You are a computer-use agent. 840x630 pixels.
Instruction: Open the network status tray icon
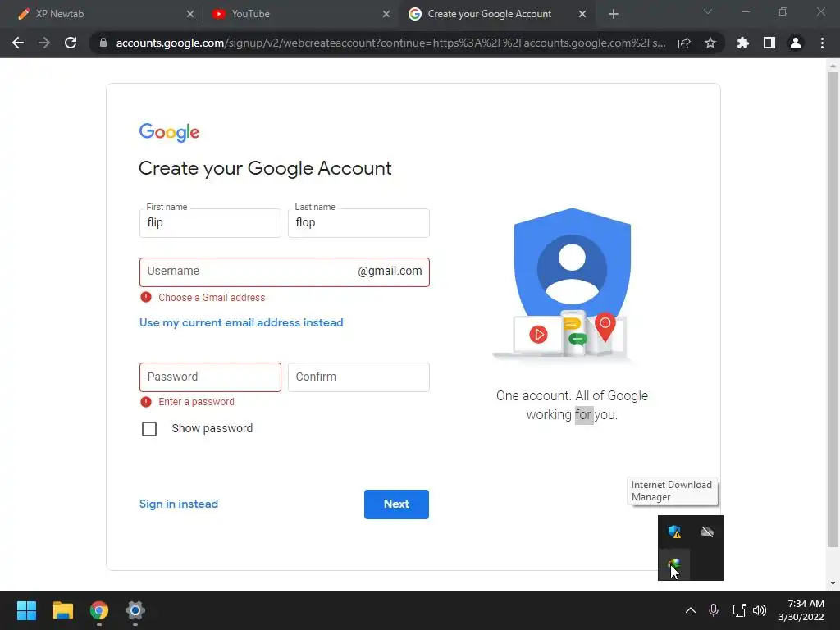[x=740, y=610]
